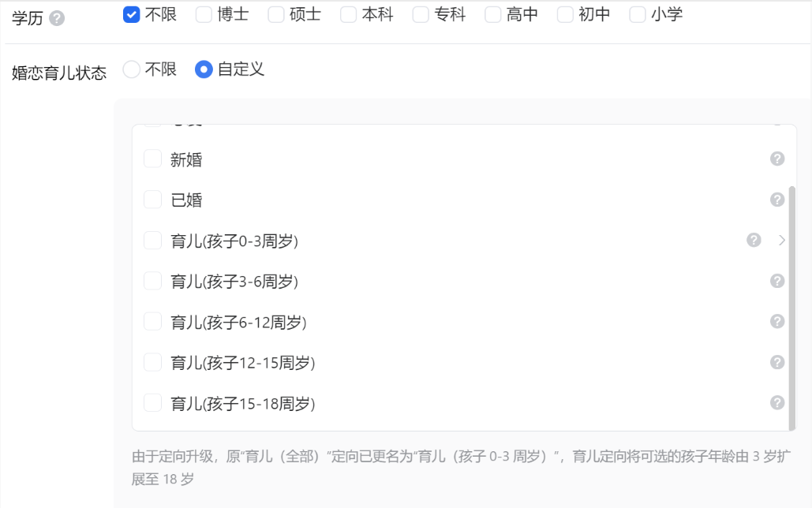Select 不限 radio under 婚恋育儿状态
This screenshot has width=812, height=508.
click(x=130, y=69)
